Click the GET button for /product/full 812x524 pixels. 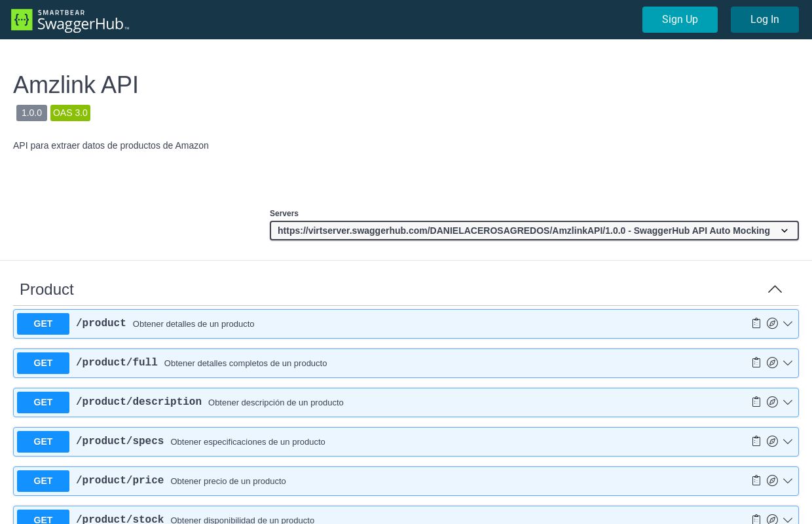[x=43, y=363]
